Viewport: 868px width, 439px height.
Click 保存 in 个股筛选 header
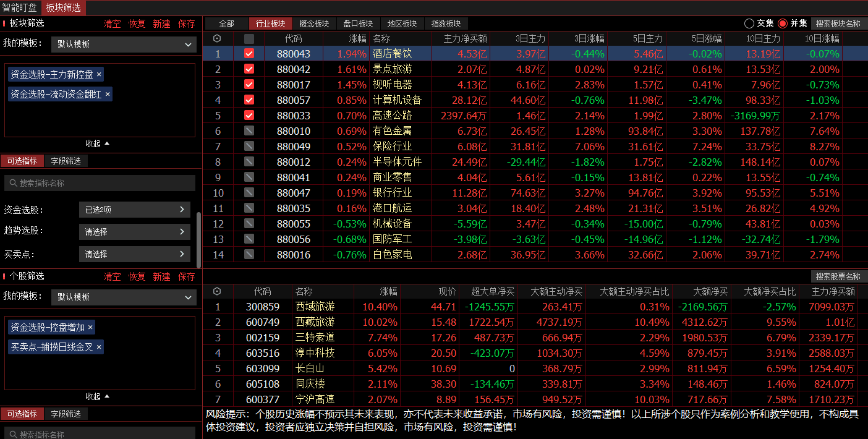pos(186,276)
